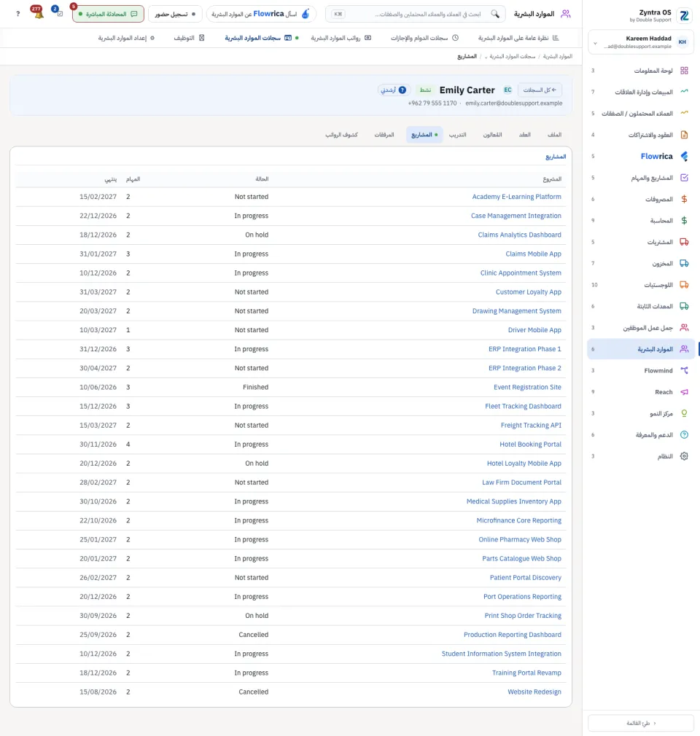Open رواتب الموارد البشرية in top navigation
This screenshot has height=736, width=700.
341,38
